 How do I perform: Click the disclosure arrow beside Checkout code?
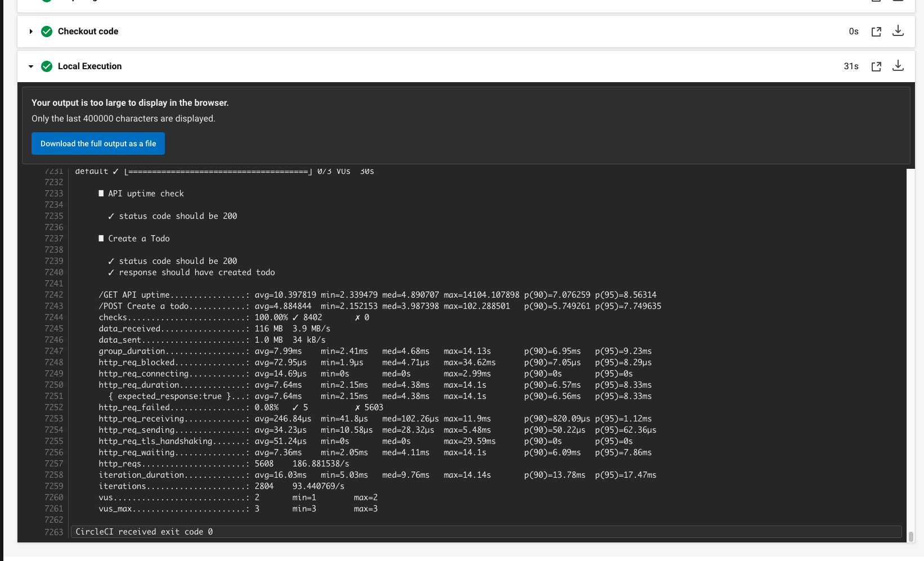click(31, 32)
